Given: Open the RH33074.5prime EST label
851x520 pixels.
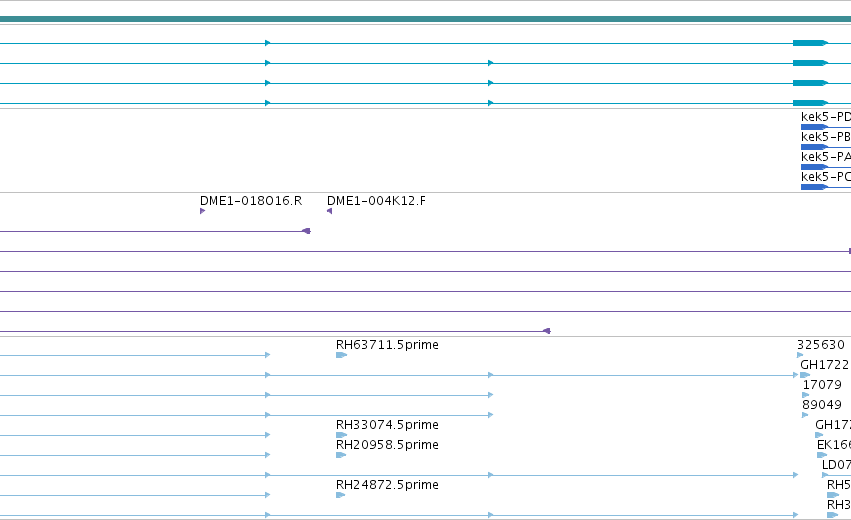Looking at the screenshot, I should pyautogui.click(x=387, y=424).
